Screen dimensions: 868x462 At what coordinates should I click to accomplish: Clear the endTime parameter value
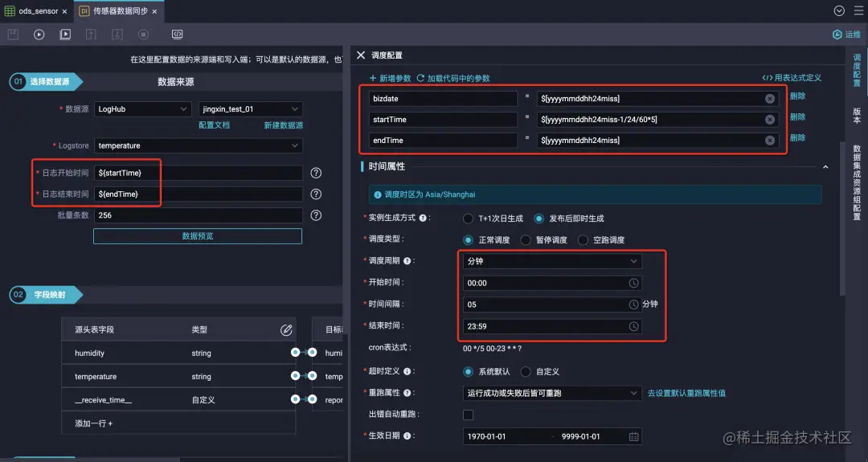tap(769, 141)
